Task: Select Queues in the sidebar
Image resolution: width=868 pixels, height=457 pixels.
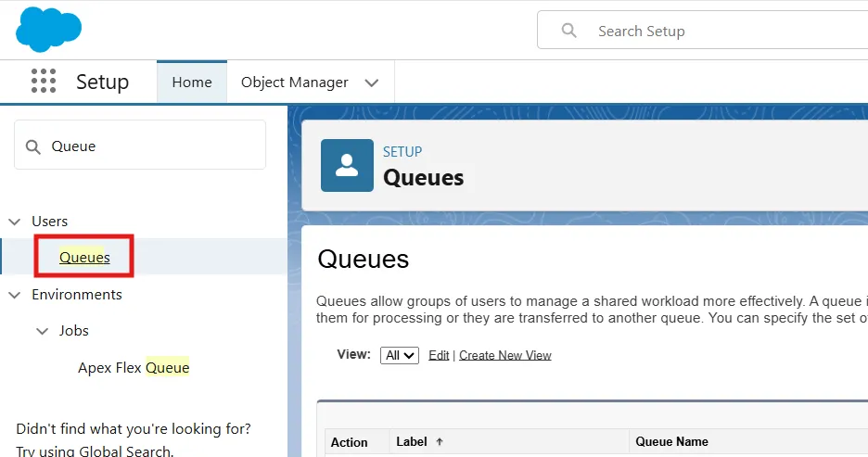Action: (84, 257)
